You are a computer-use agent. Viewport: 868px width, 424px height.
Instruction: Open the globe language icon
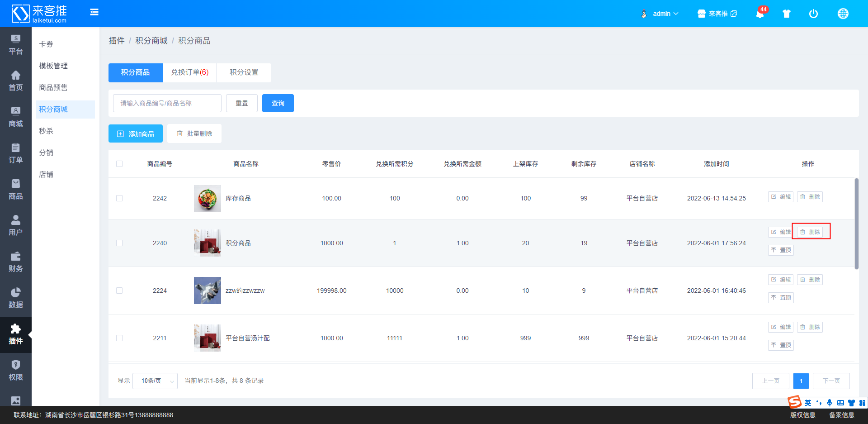[x=843, y=14]
